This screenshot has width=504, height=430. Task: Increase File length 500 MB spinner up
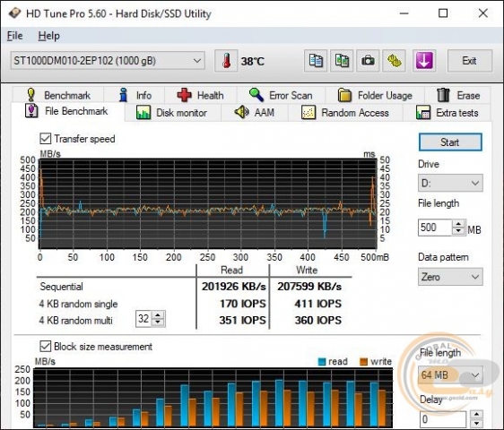click(x=458, y=223)
